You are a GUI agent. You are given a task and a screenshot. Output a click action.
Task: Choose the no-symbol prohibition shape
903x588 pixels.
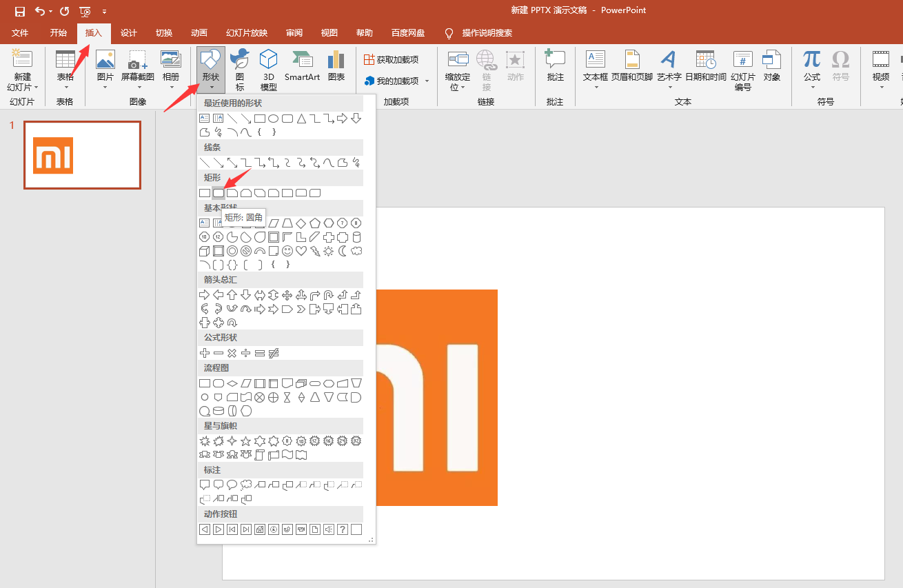click(x=246, y=251)
